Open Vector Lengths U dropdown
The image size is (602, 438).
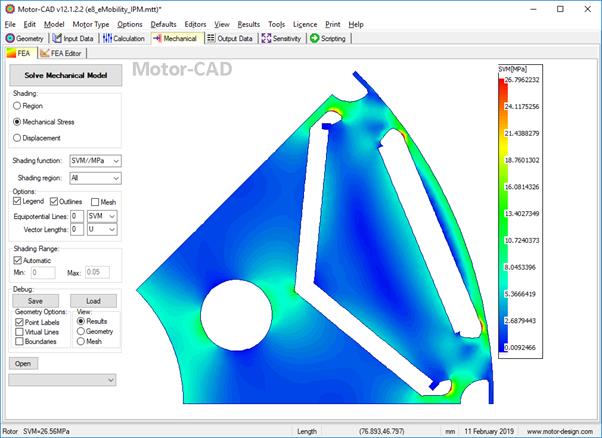(x=102, y=230)
